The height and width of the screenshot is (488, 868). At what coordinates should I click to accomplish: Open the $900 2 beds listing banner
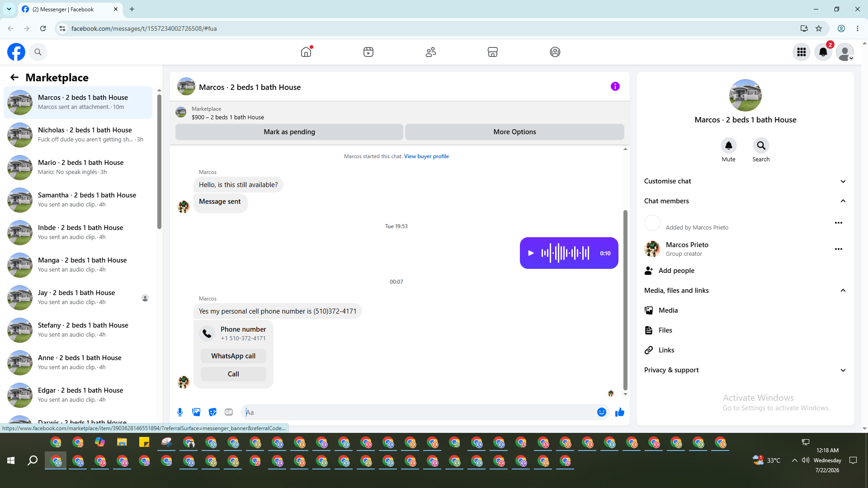click(x=400, y=113)
